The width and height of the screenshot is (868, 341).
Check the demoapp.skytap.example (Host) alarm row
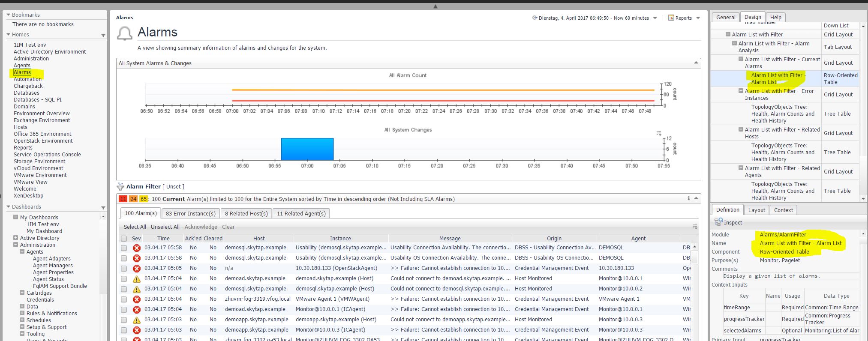pos(124,320)
